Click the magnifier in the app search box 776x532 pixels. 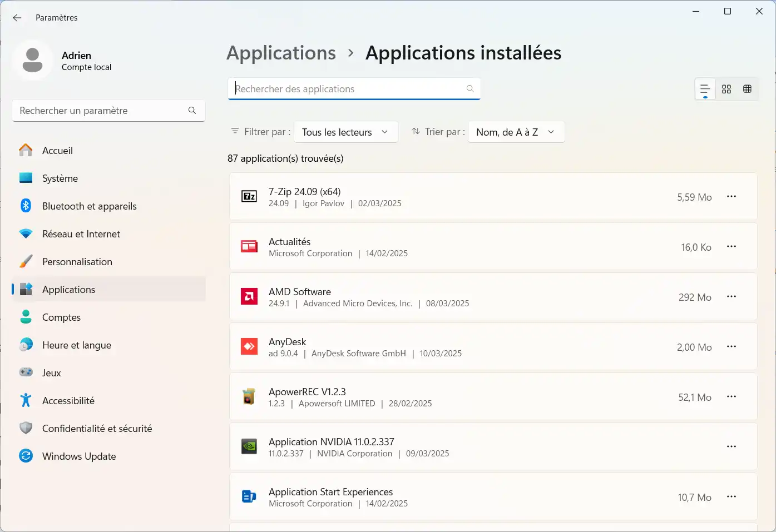pos(470,89)
